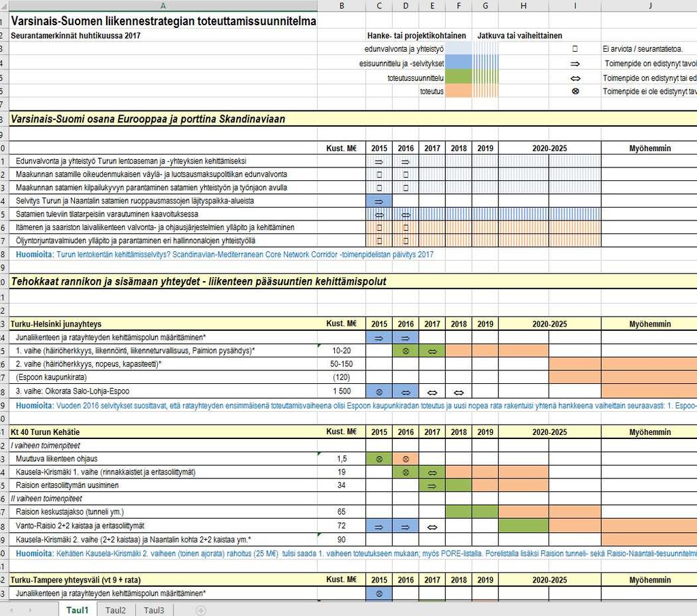Click the 'Ei arviota / seurantatietoa.' legend text

tap(643, 49)
